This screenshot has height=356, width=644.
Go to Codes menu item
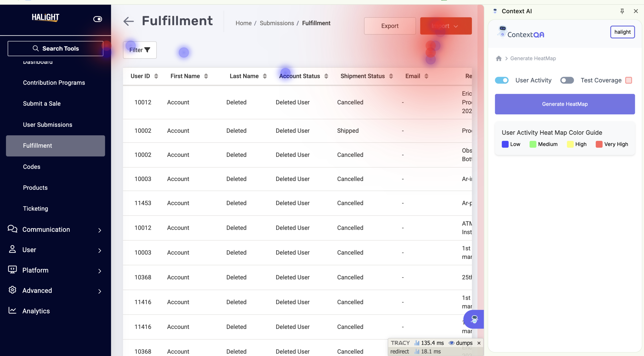(32, 167)
